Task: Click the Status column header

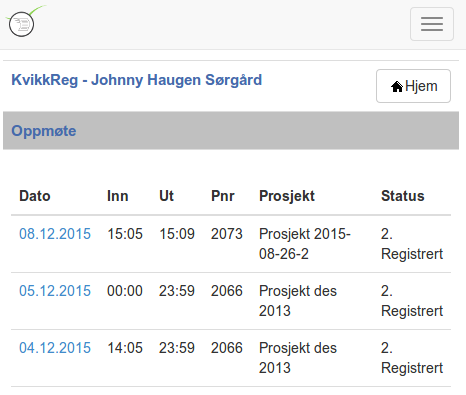Action: pyautogui.click(x=403, y=196)
